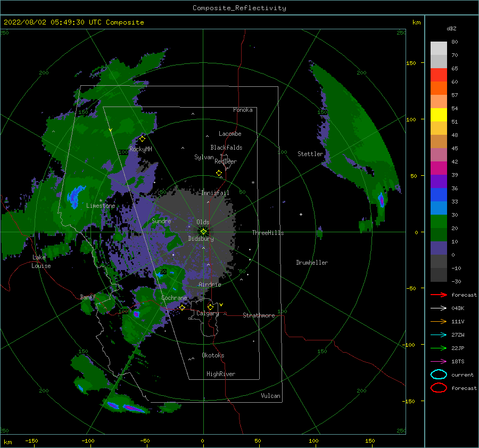Click the white cross marker east of ThreeHills
Viewport: 479px width, 448px height.
tap(301, 214)
